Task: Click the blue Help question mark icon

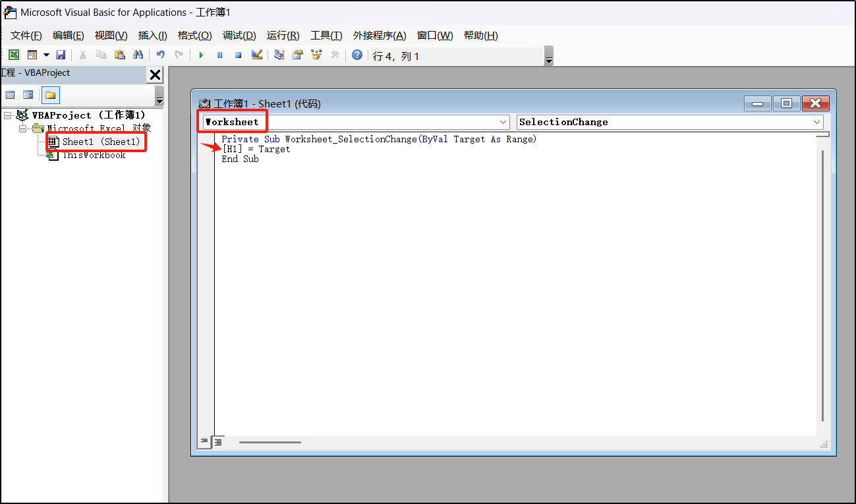Action: point(357,55)
